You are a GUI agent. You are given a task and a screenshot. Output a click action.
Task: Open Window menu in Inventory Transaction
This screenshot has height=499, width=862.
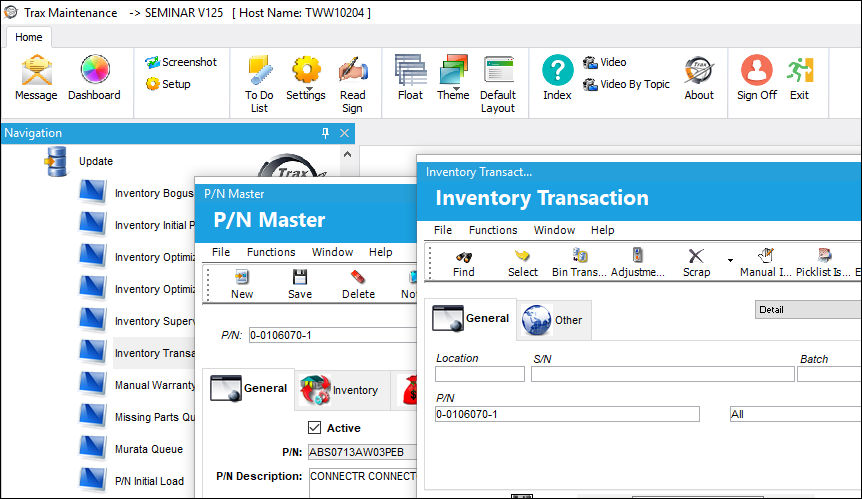coord(554,230)
